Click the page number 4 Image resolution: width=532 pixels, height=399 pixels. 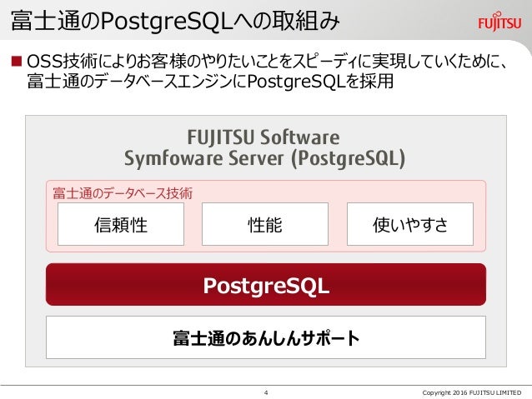click(x=266, y=393)
